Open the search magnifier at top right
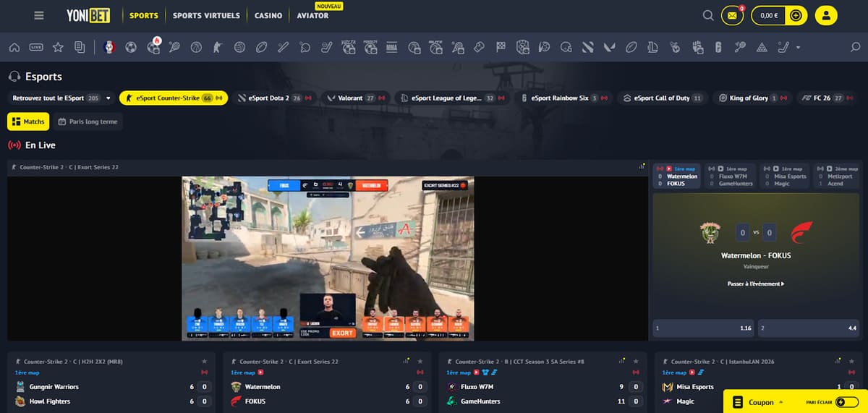This screenshot has width=868, height=413. 708,15
